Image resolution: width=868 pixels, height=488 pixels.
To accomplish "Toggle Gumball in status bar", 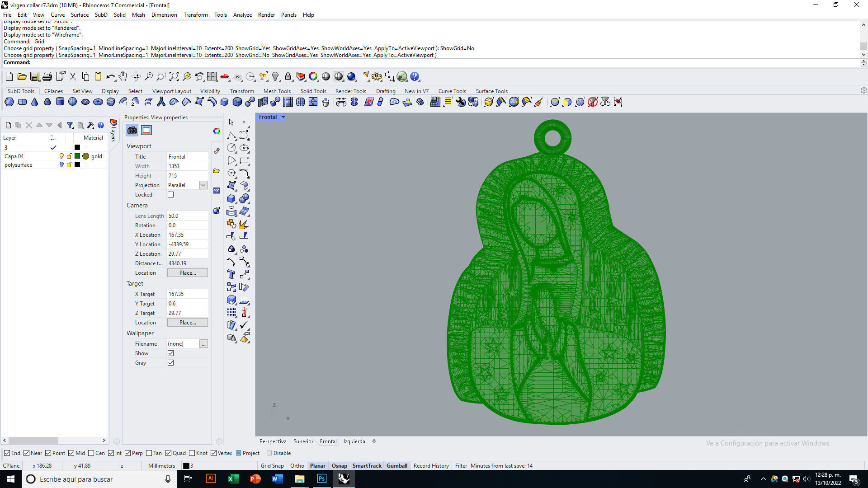I will tap(397, 466).
